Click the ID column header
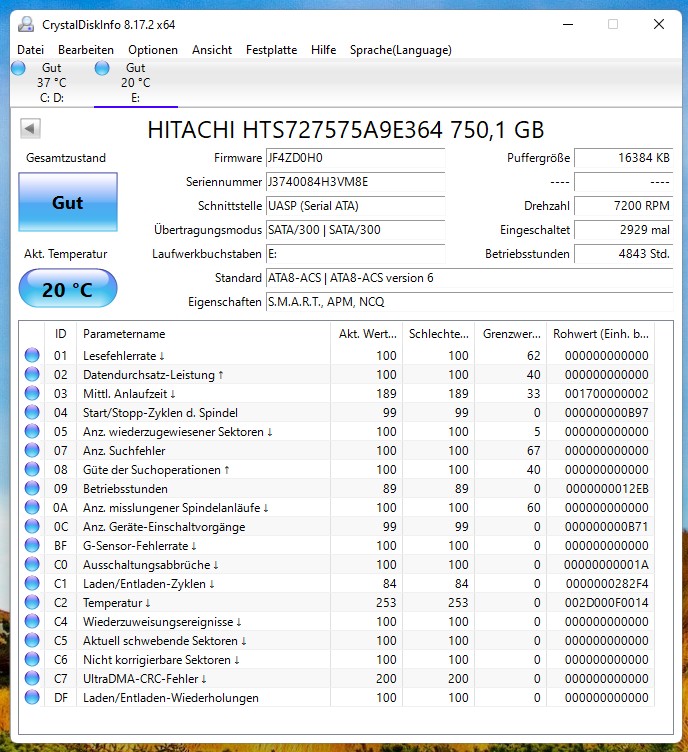Viewport: 688px width, 752px height. [x=60, y=334]
